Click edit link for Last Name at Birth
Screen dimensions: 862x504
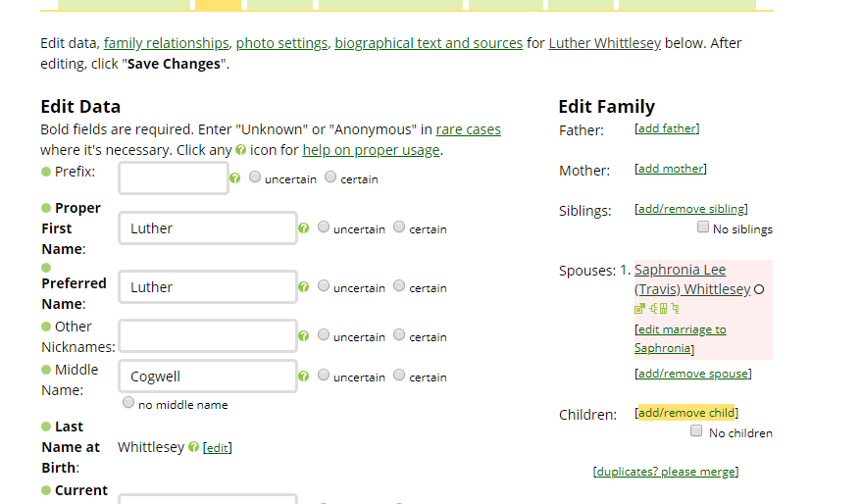[218, 448]
